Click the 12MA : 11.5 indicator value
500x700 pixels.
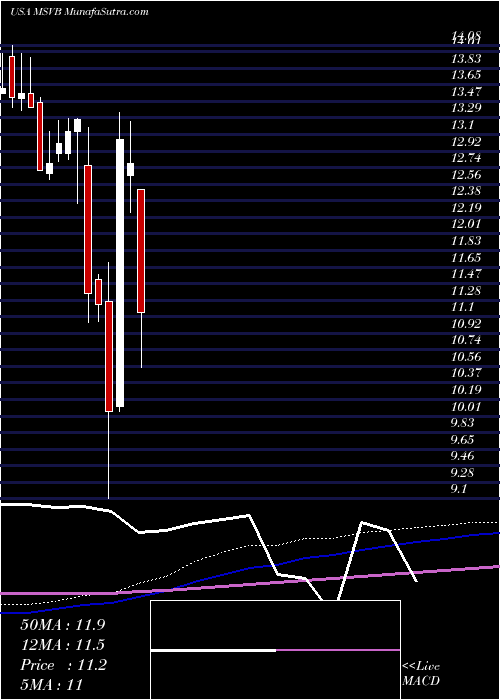62,645
